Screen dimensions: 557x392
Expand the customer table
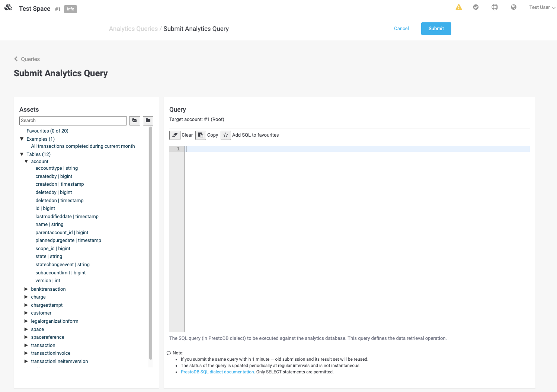click(x=26, y=313)
